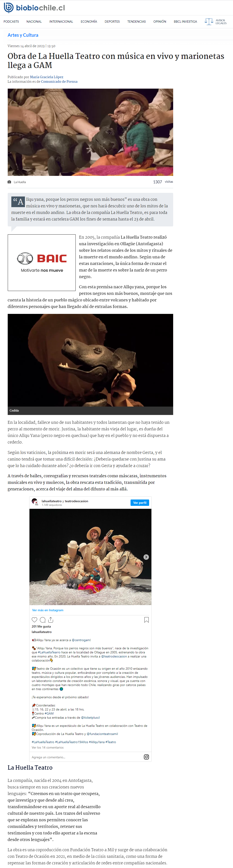Click the Ver más en Instagram link
The image size is (233, 868).
pos(48,610)
